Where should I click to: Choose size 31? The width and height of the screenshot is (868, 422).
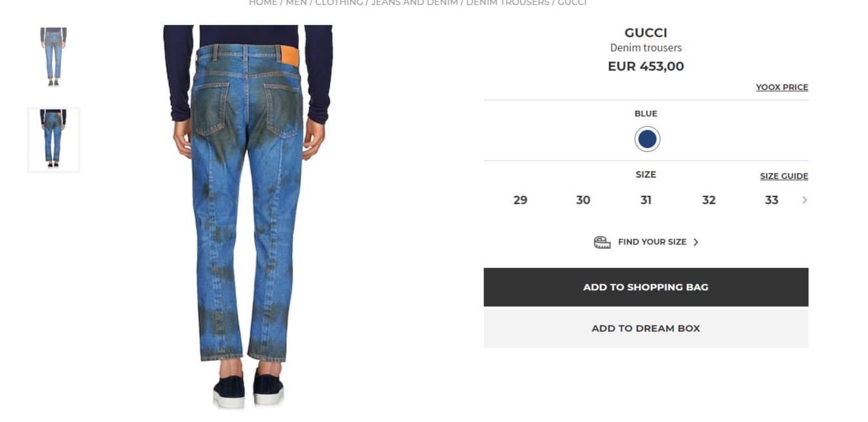(646, 200)
